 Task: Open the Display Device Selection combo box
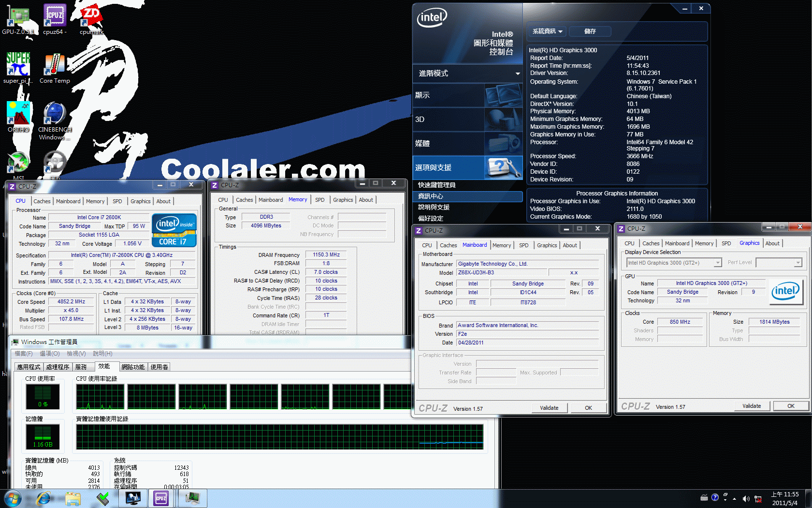[674, 263]
